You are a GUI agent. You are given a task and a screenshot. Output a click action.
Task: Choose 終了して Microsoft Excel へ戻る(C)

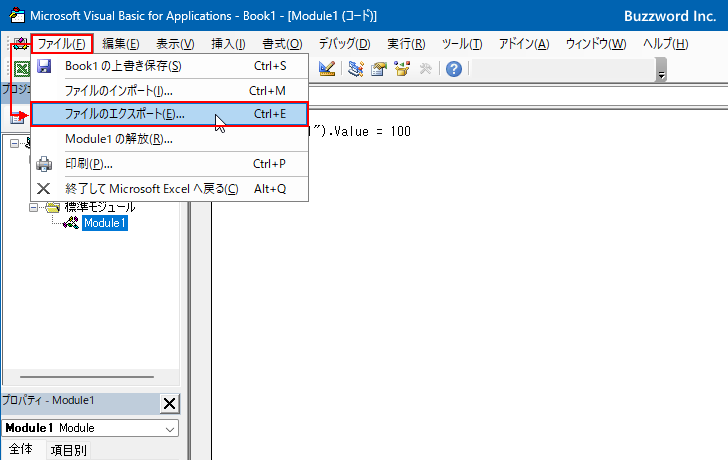tap(169, 189)
